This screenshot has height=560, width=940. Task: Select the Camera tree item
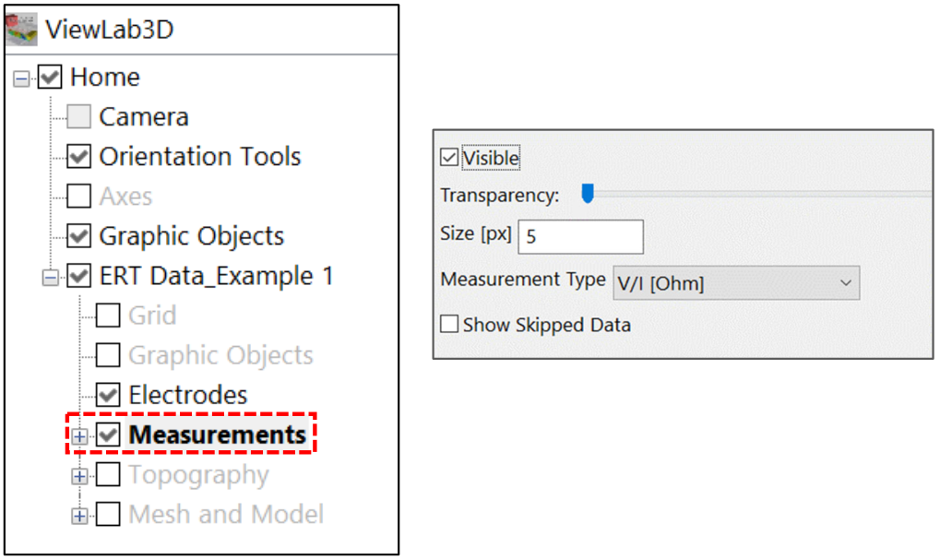(x=144, y=117)
